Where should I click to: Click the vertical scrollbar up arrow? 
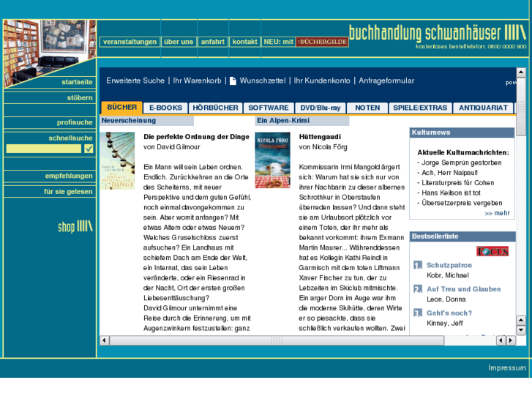[521, 72]
